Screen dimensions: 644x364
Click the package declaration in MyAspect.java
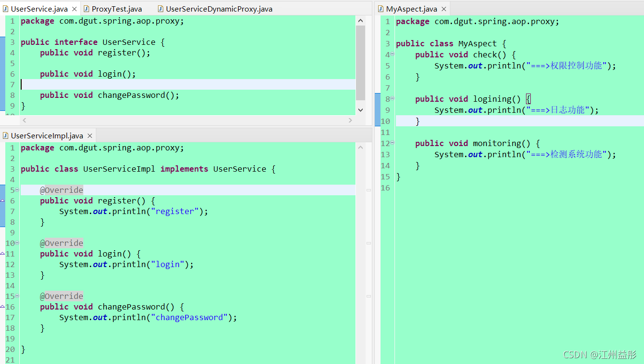pyautogui.click(x=478, y=21)
